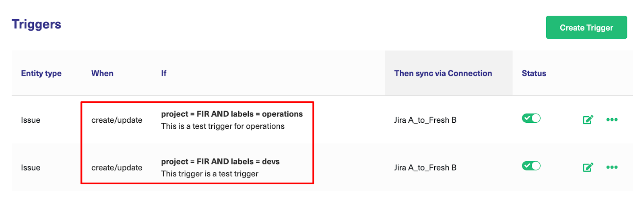Open Jira A_to_Fresh B connection in devs row

coord(425,167)
